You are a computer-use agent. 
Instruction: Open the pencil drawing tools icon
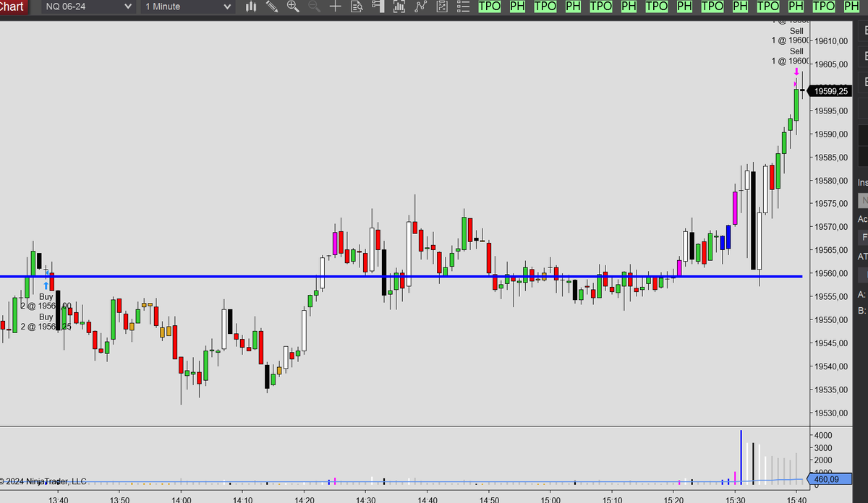pyautogui.click(x=272, y=7)
